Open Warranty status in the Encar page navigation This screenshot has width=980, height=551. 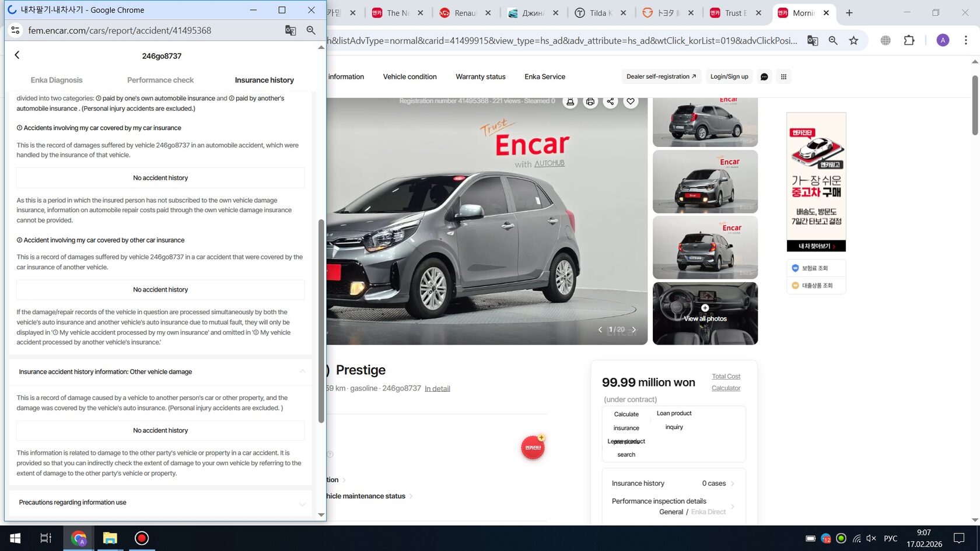point(481,76)
